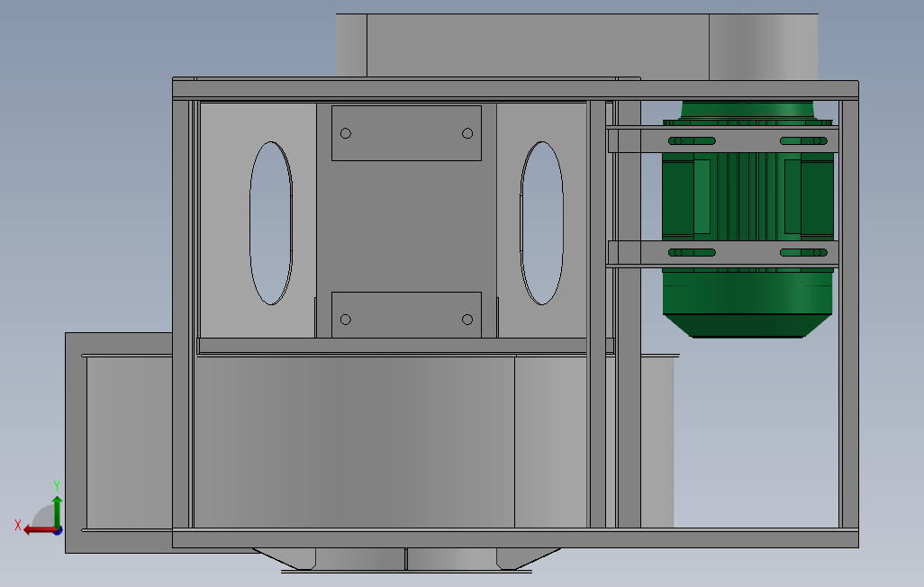The width and height of the screenshot is (924, 587).
Task: Select the grey duct box on the far left
Action: [119, 443]
